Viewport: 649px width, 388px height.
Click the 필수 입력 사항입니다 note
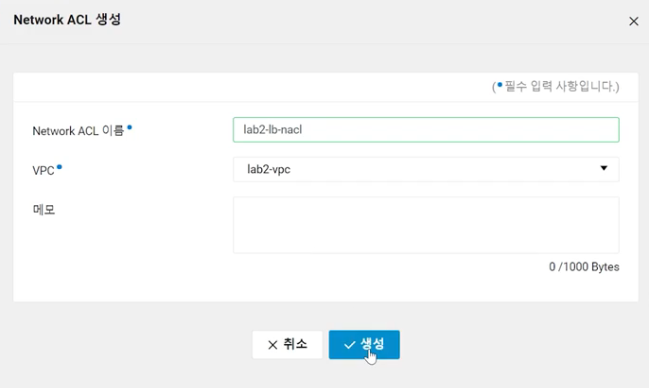tap(555, 87)
